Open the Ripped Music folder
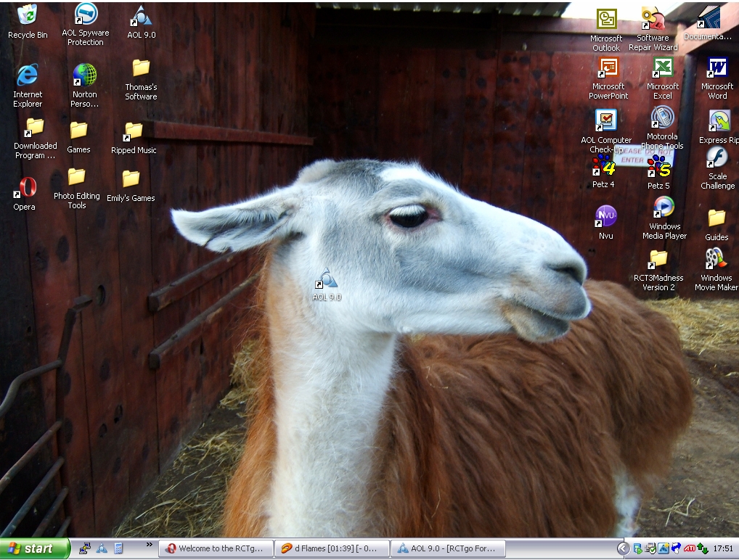The height and width of the screenshot is (560, 739). 134,131
